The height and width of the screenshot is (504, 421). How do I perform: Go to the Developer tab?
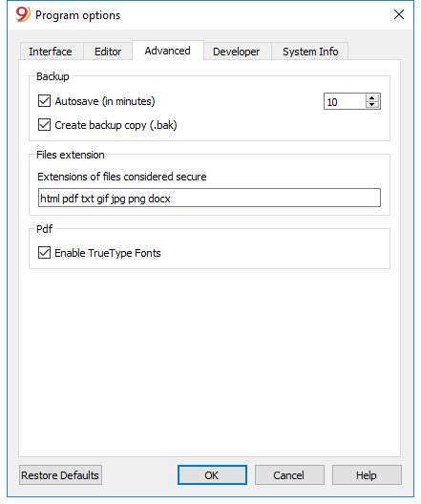click(x=237, y=52)
